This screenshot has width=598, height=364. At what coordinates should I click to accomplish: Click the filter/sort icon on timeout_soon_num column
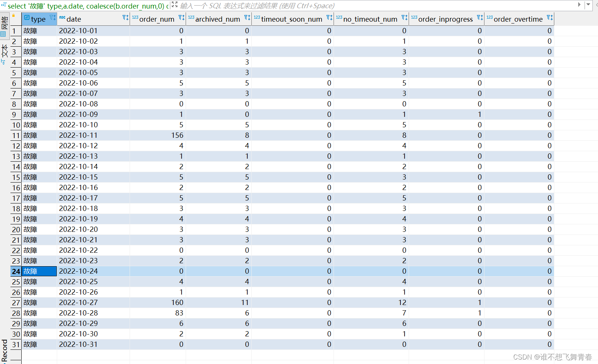pos(329,18)
